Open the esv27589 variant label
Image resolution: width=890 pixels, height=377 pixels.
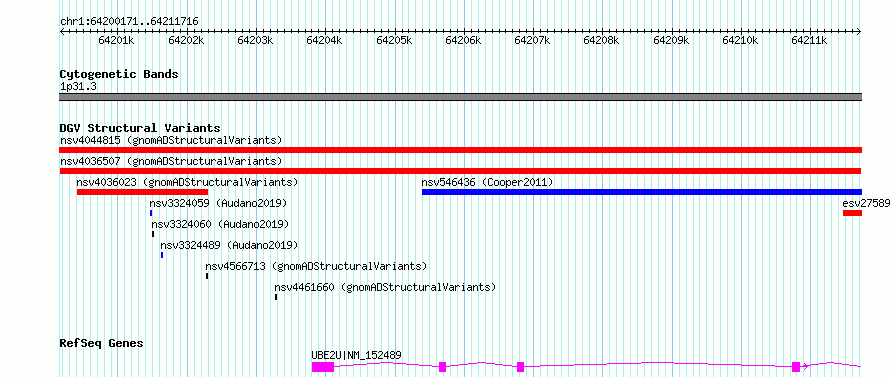point(866,203)
